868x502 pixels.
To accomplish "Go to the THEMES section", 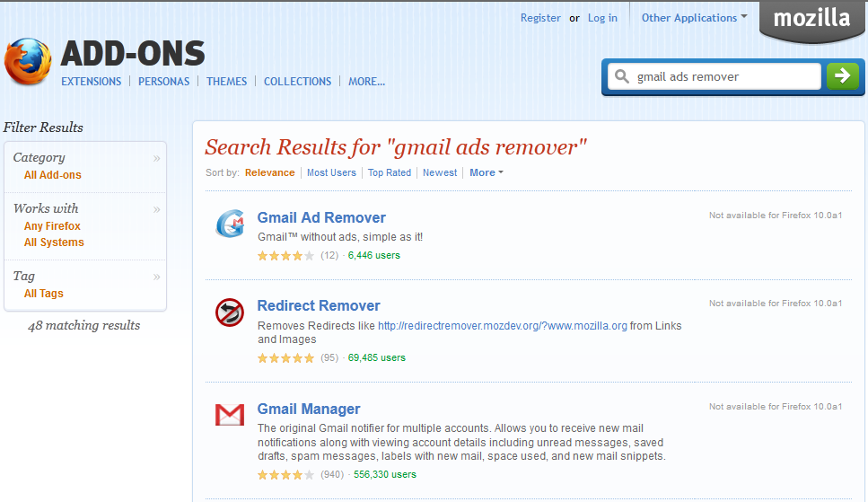I will pyautogui.click(x=226, y=82).
